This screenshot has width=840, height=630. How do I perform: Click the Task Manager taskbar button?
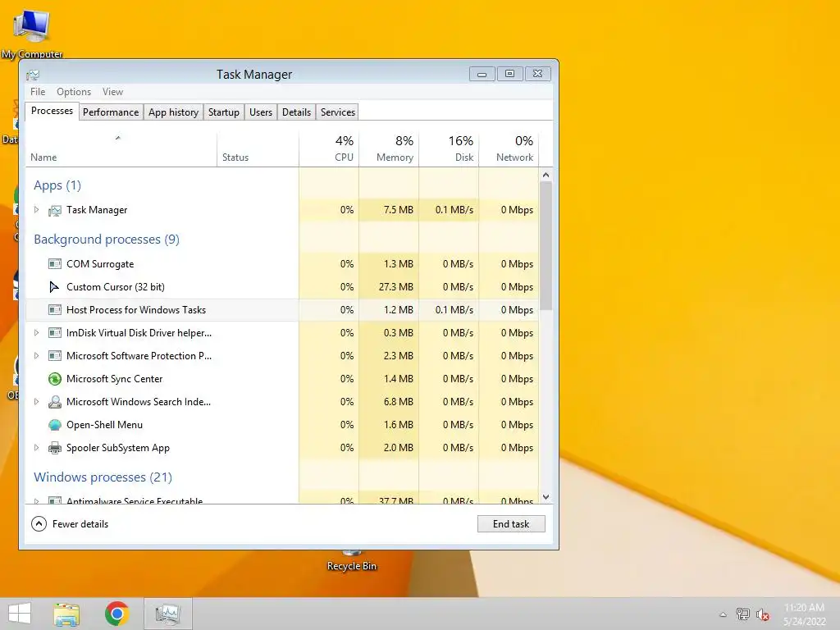[x=167, y=614]
